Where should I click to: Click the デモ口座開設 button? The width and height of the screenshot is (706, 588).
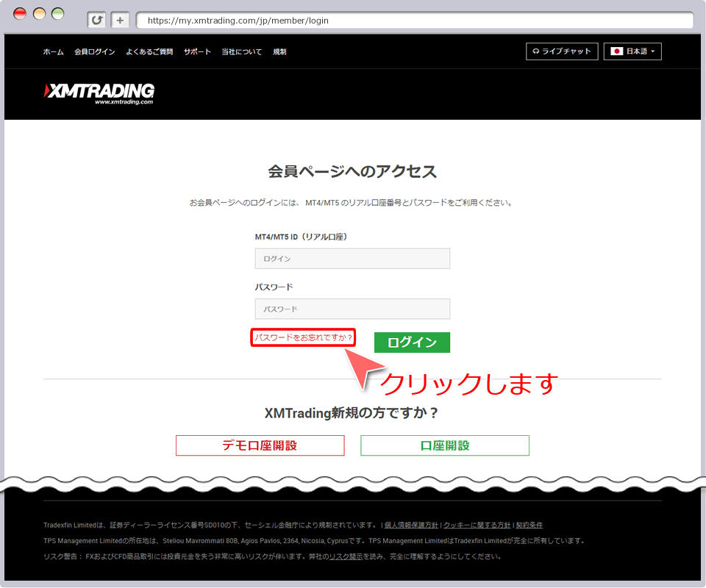[260, 445]
